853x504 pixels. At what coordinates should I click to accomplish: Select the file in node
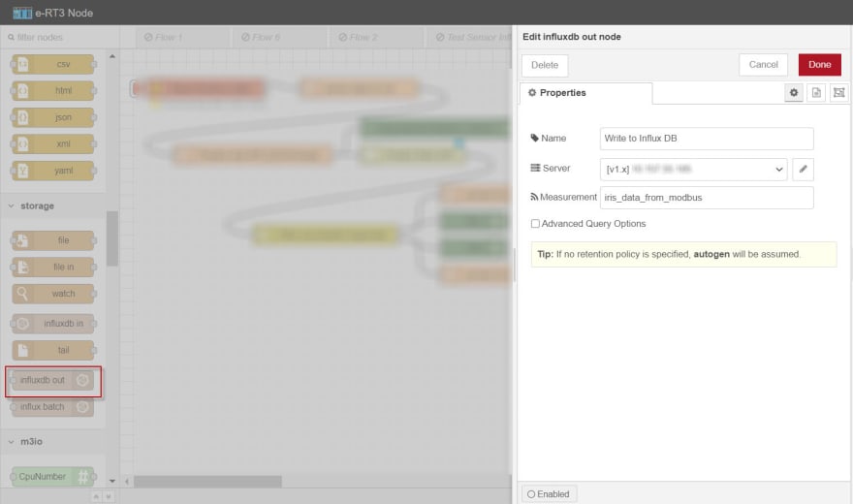pos(52,267)
